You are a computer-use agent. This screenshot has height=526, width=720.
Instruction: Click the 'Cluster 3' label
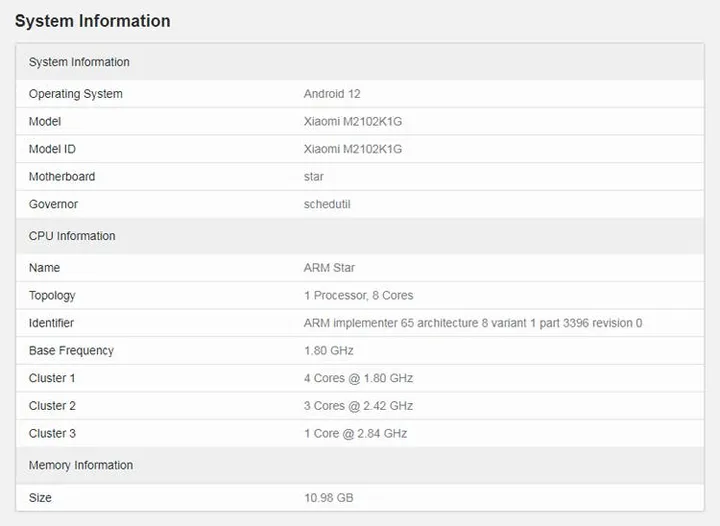[52, 433]
